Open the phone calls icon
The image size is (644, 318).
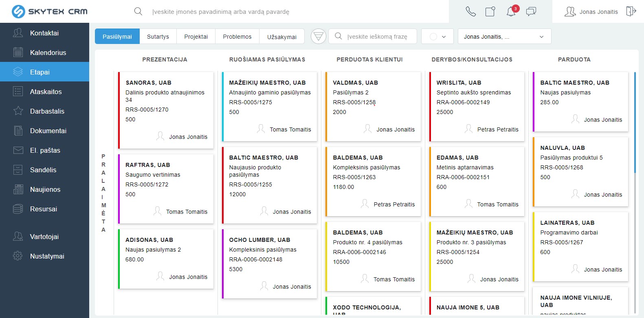coord(470,11)
